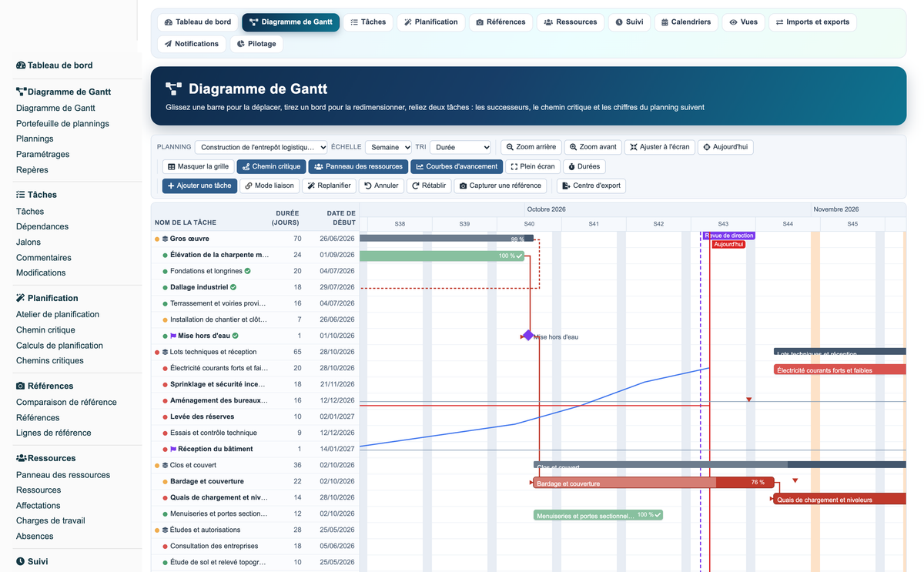Click the layers icon on Clos et couvert row

[x=166, y=465]
